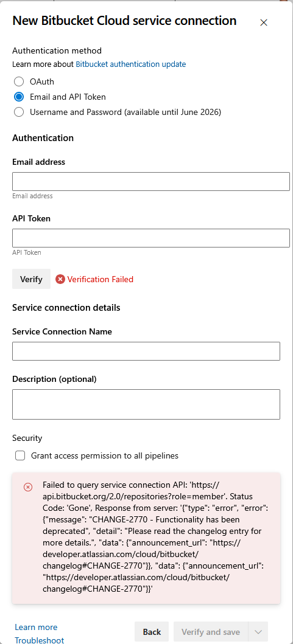Expand the Verify and save dropdown arrow

coord(258,632)
